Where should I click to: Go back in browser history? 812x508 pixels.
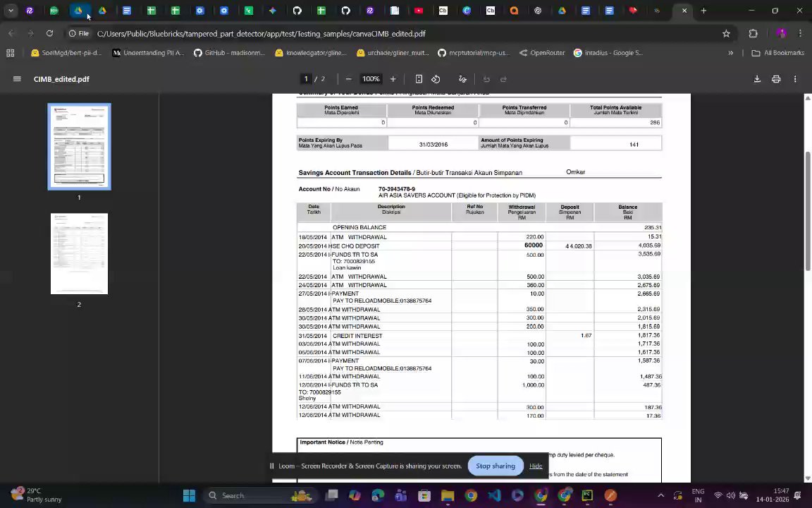point(11,33)
